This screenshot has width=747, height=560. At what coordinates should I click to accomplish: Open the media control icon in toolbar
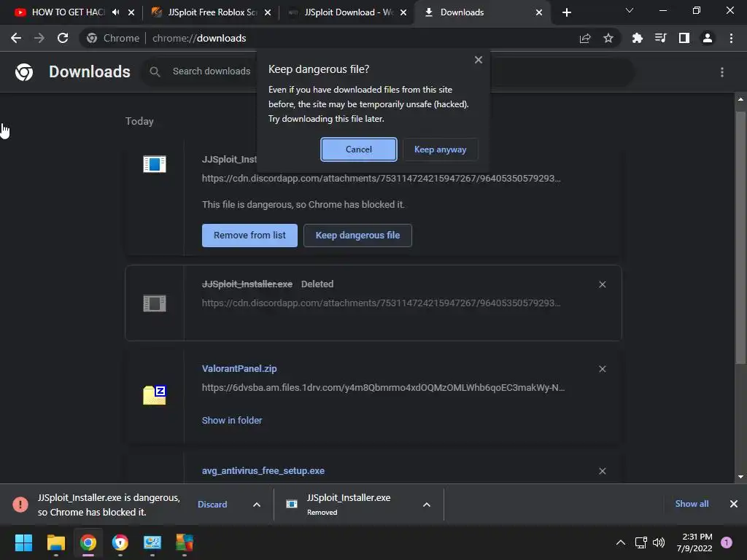661,38
